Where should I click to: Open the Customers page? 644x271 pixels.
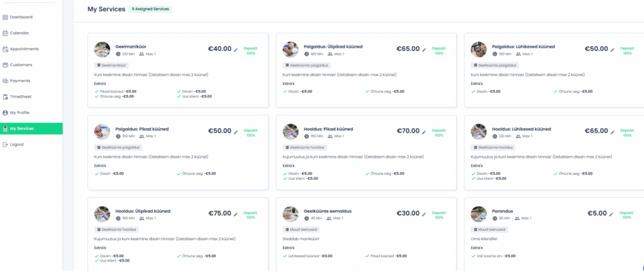point(21,65)
